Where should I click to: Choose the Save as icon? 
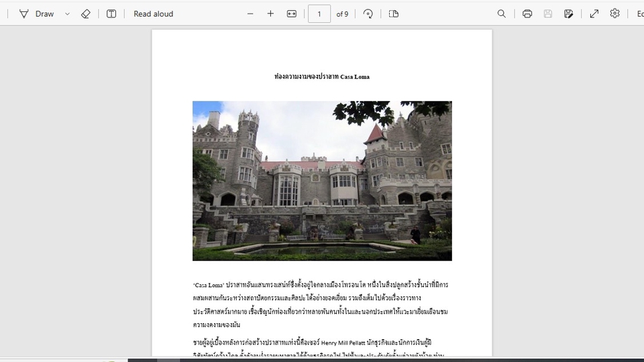point(568,14)
